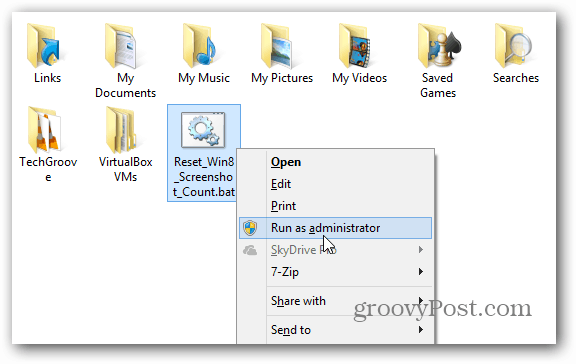Select the My Music folder icon

(200, 46)
